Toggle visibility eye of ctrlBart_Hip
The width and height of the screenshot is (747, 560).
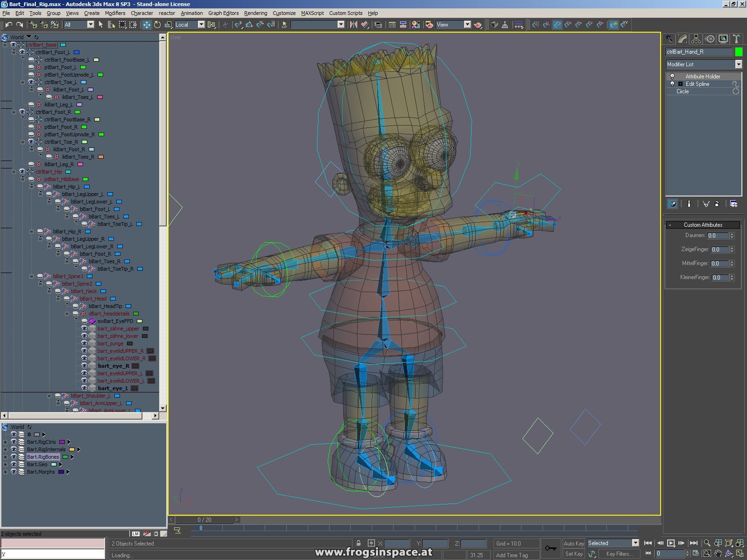click(22, 172)
